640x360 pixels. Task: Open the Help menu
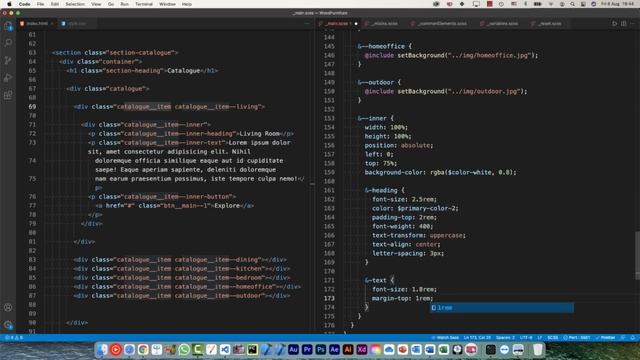[x=187, y=4]
